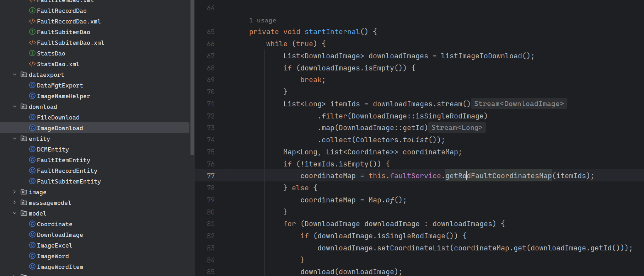
Task: Click the FaultRecordDao interface icon
Action: pyautogui.click(x=32, y=11)
